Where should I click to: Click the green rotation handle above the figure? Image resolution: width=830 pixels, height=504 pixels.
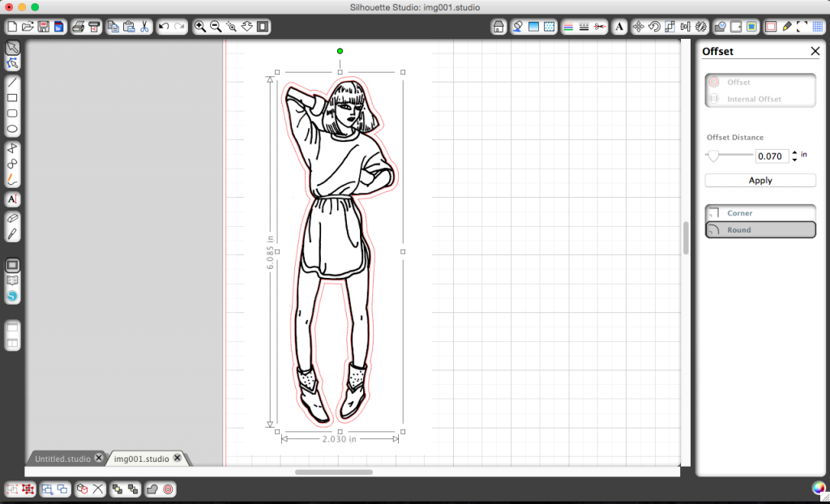340,51
